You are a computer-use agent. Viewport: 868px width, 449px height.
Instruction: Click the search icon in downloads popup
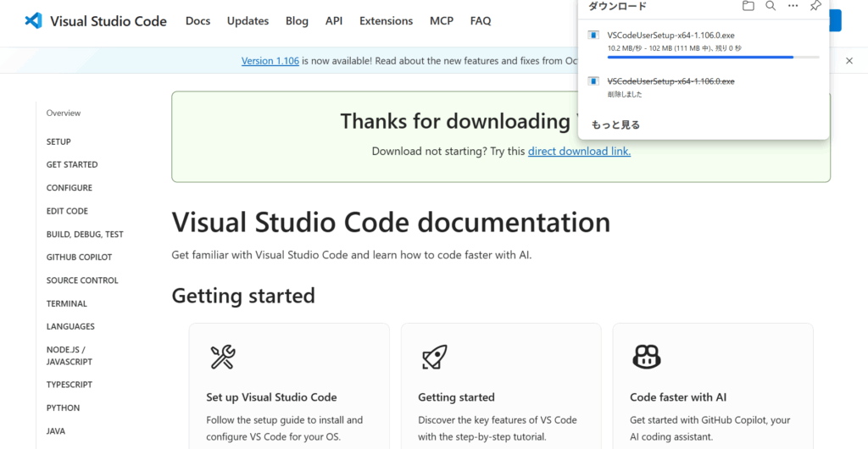pyautogui.click(x=771, y=6)
